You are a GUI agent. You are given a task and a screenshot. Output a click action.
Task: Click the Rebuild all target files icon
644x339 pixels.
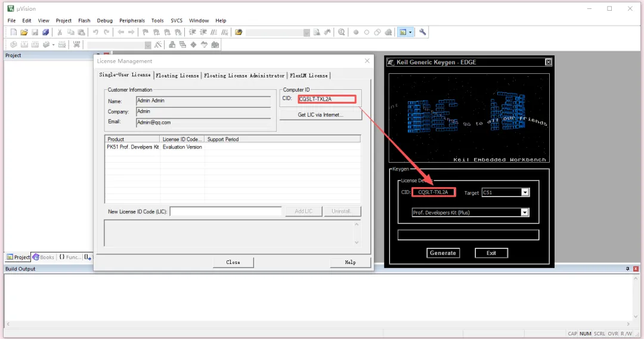(x=35, y=44)
